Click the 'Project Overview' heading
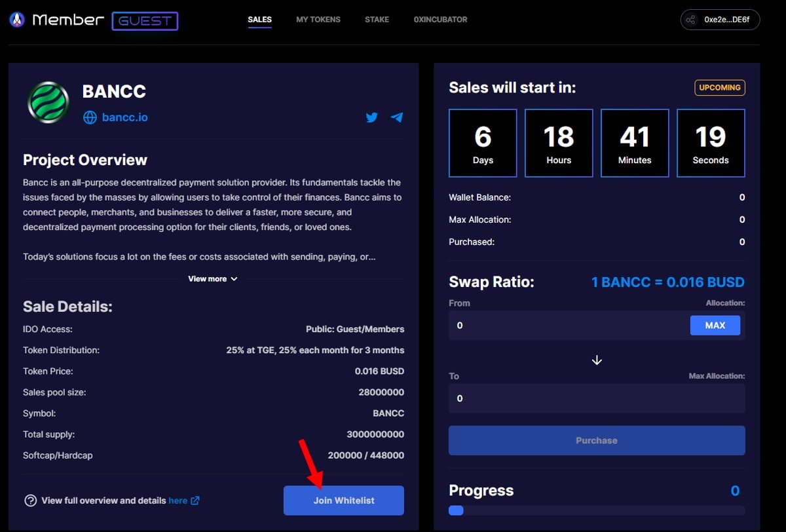This screenshot has width=786, height=532. pyautogui.click(x=85, y=160)
